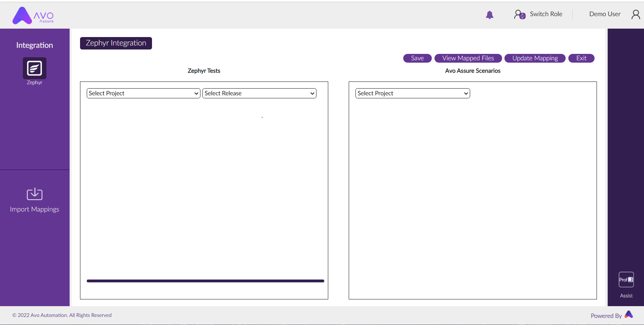The height and width of the screenshot is (325, 644).
Task: Click the Import Mappings label
Action: click(x=35, y=209)
